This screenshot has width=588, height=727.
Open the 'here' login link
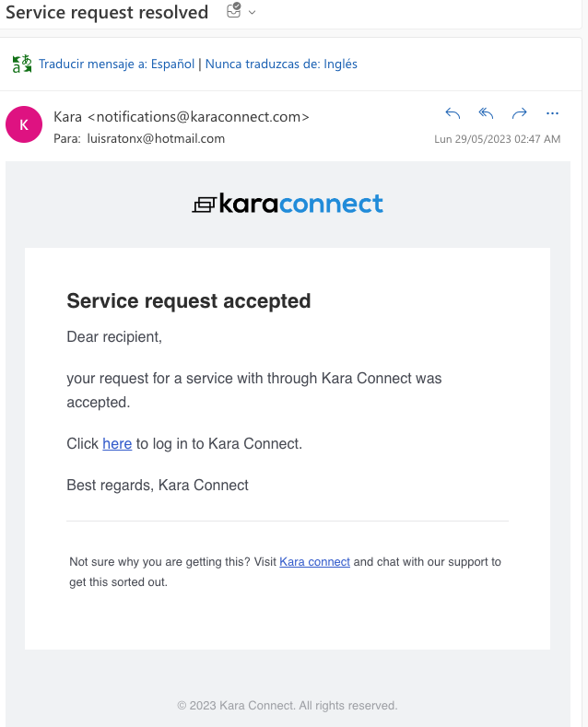point(117,444)
